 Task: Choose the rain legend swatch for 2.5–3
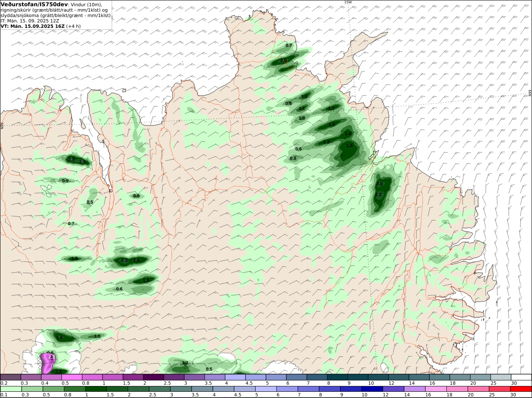click(x=159, y=389)
